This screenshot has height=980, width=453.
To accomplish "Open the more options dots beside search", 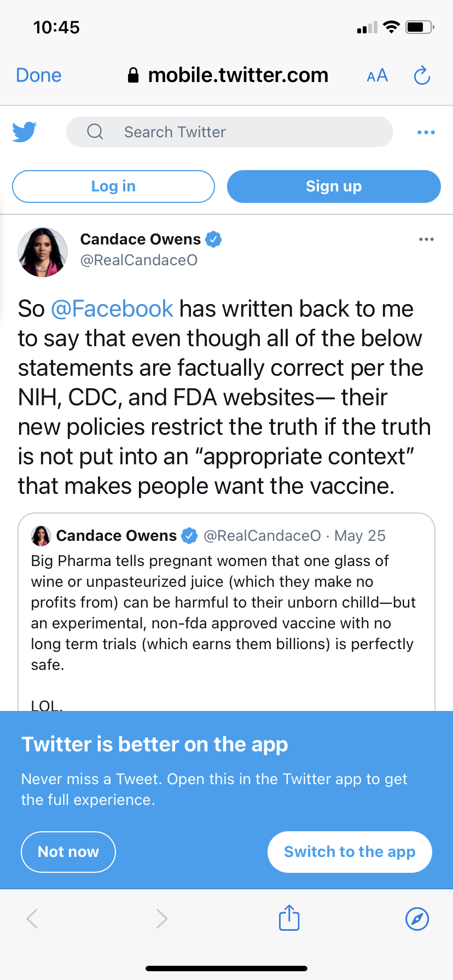I will 426,132.
